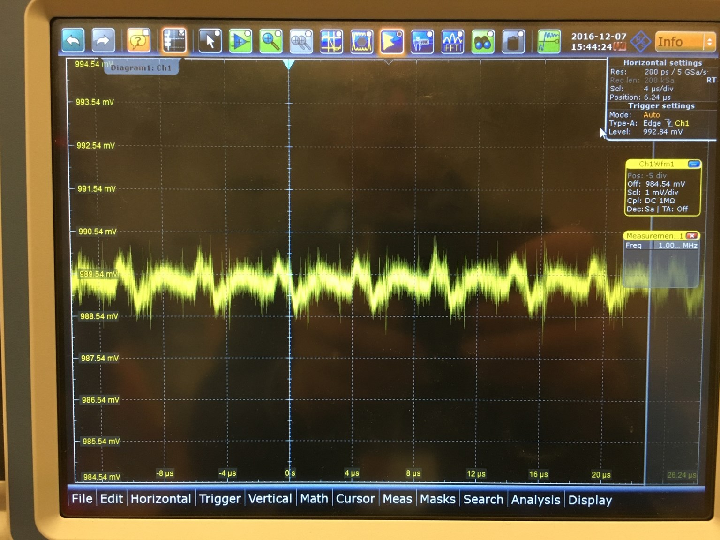
Task: Click the Measurement 1 box title
Action: click(654, 236)
